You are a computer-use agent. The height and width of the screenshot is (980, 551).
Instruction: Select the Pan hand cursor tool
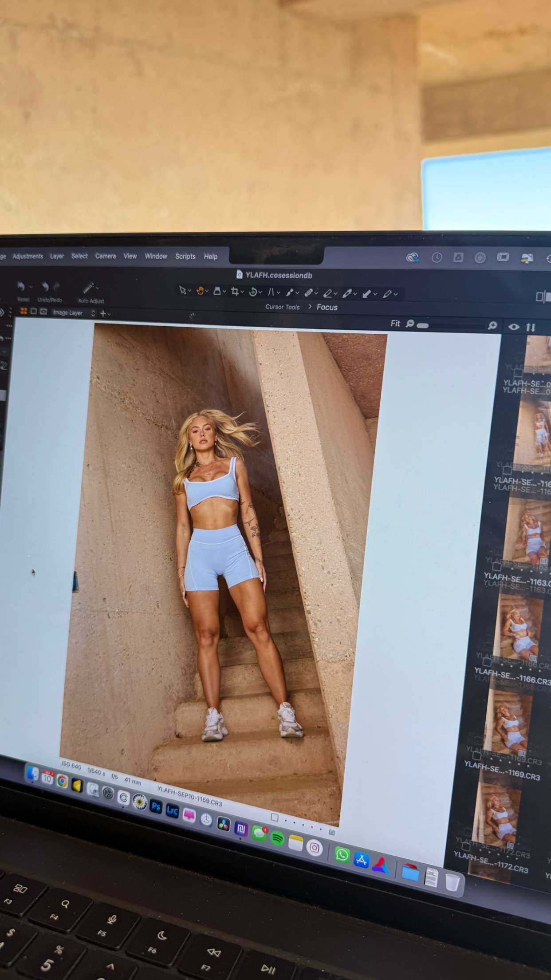point(200,291)
